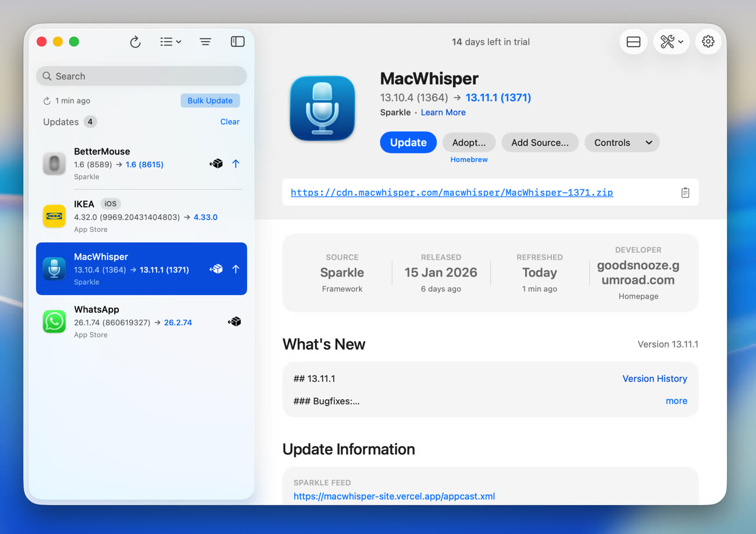Copy download URL with clipboard icon
This screenshot has width=756, height=534.
685,192
